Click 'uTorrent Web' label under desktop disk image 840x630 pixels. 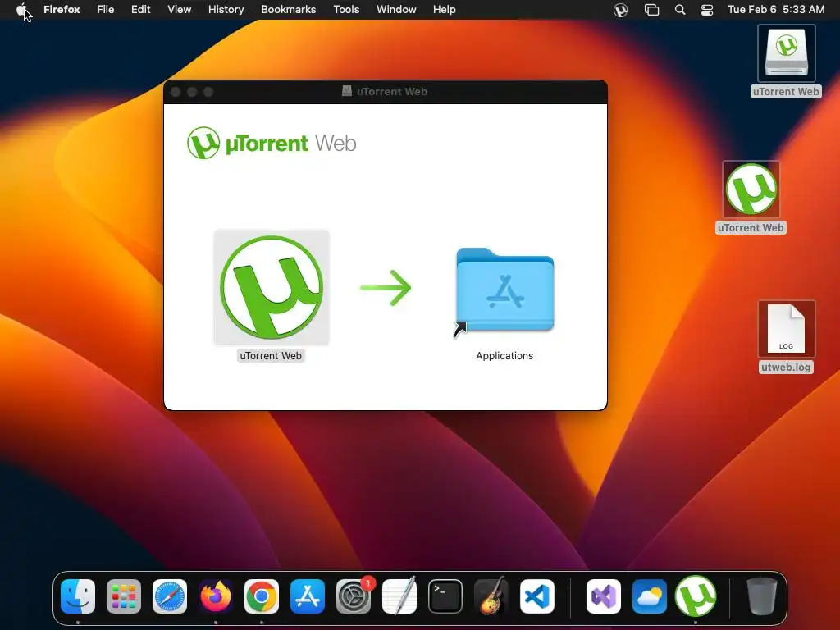(786, 92)
